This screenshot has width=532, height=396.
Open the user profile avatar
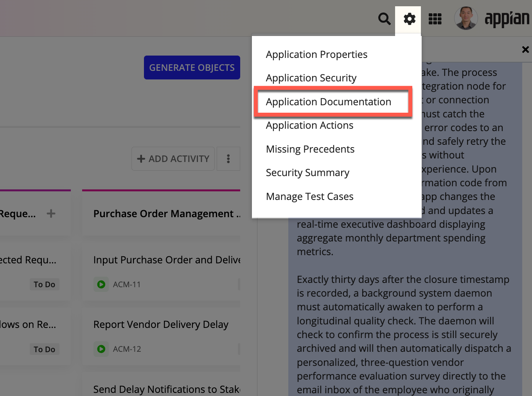click(466, 18)
